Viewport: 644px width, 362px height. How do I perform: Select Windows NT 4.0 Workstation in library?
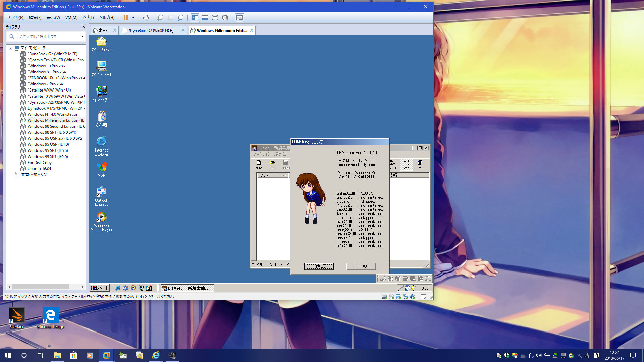53,114
